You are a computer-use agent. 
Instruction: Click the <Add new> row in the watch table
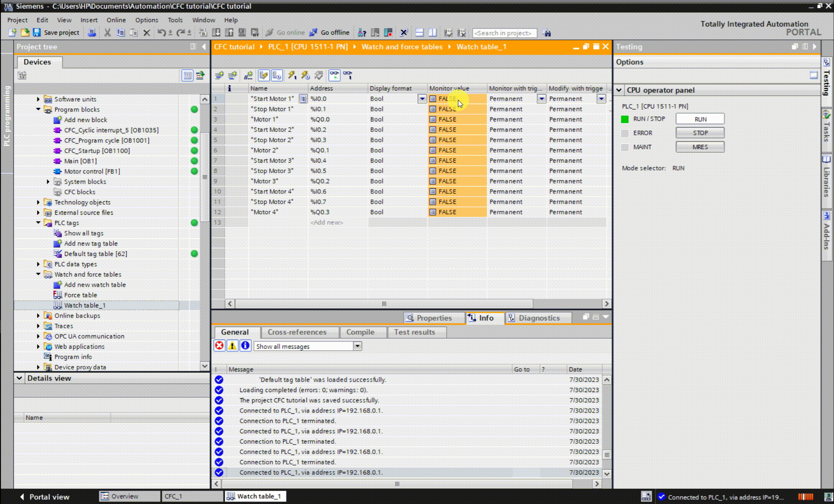click(x=327, y=222)
